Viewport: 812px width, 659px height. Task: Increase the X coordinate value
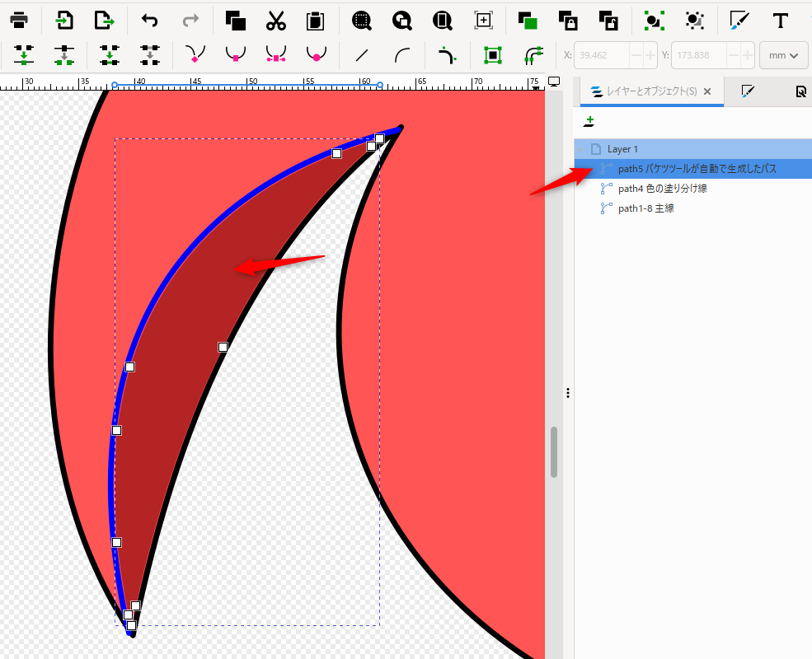coord(650,55)
